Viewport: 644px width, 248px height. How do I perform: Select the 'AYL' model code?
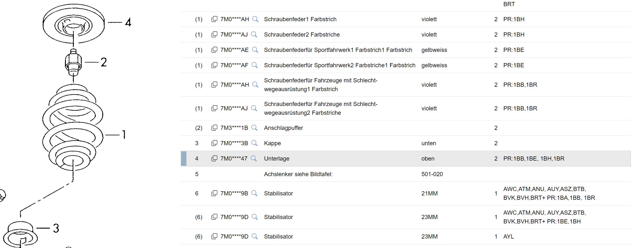(509, 237)
